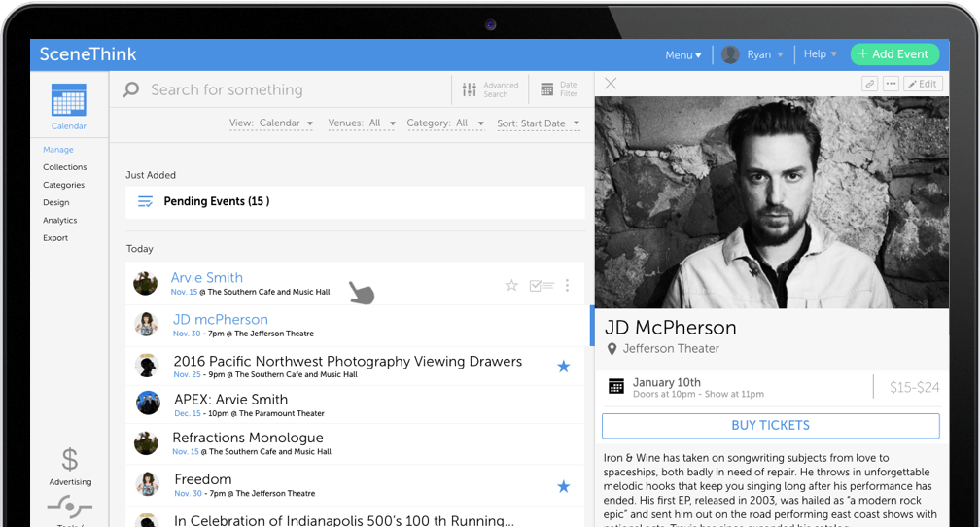Open the Menu in top bar
The image size is (980, 527).
pyautogui.click(x=682, y=55)
